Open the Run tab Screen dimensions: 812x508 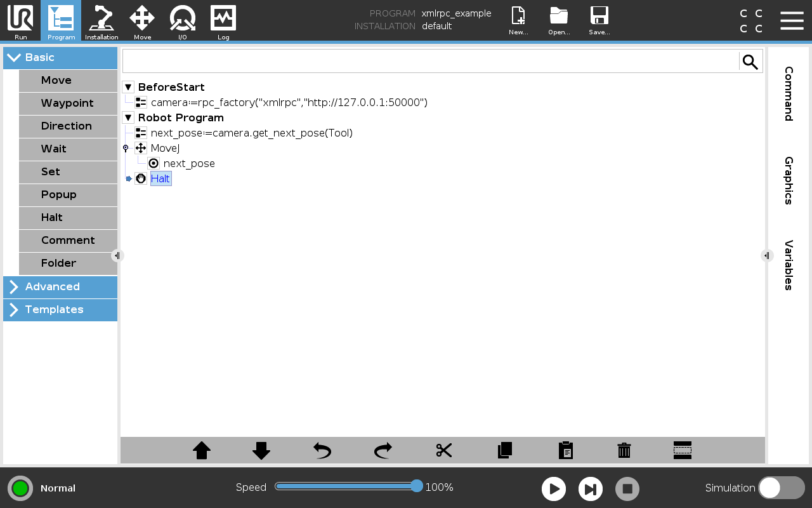[x=20, y=21]
